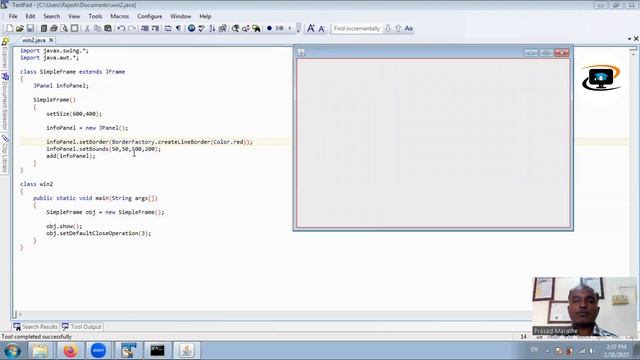640x360 pixels.
Task: Increase font size with large A
Action: point(311,29)
